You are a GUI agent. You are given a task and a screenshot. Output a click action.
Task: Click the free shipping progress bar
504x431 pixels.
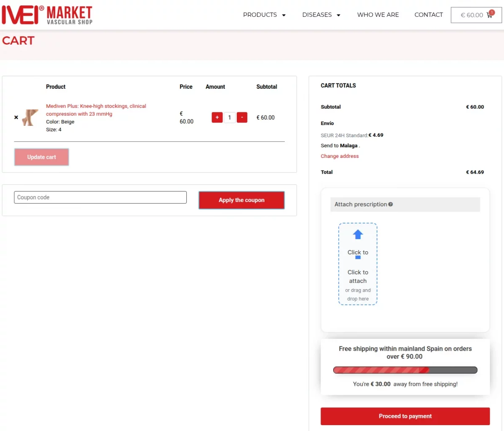click(x=405, y=370)
